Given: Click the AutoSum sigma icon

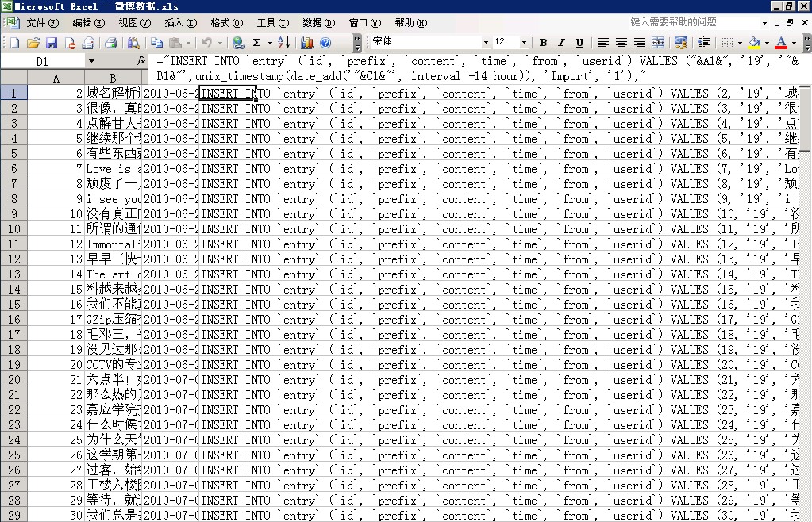Looking at the screenshot, I should pos(257,43).
